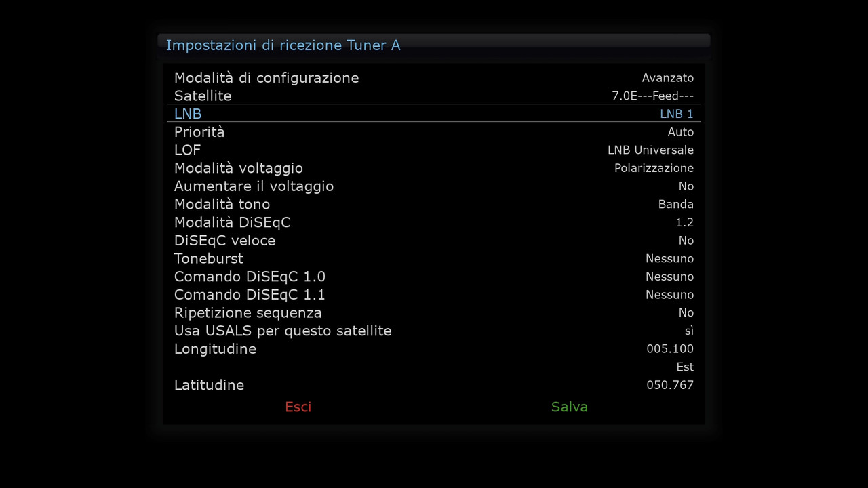The image size is (868, 488).
Task: Change Comando DiSEqC 1.1 Nessuno value
Action: (x=670, y=295)
